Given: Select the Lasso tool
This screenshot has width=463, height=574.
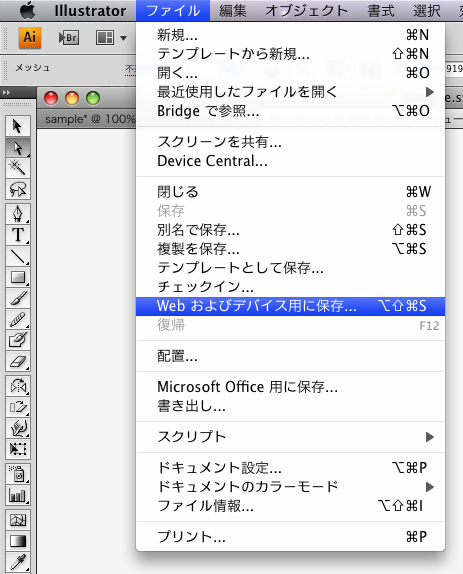Looking at the screenshot, I should pyautogui.click(x=18, y=189).
